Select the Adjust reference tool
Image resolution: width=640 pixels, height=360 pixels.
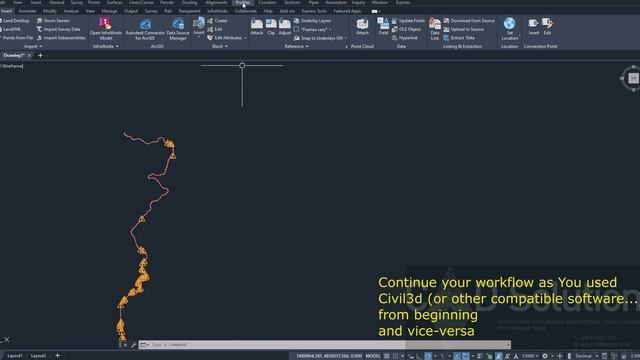pyautogui.click(x=285, y=27)
